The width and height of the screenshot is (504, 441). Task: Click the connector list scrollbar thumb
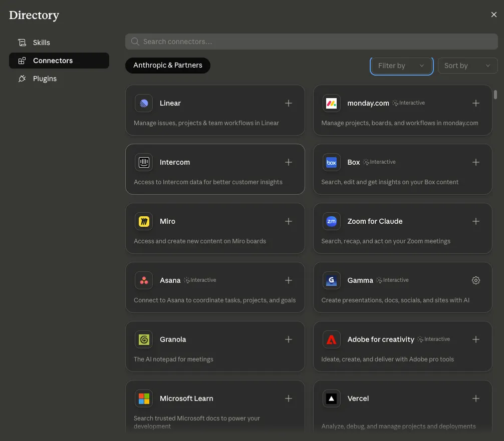pos(495,95)
